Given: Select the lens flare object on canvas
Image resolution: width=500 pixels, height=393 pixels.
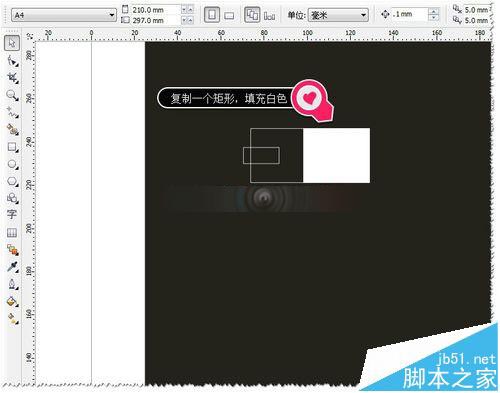Looking at the screenshot, I should pyautogui.click(x=263, y=198).
